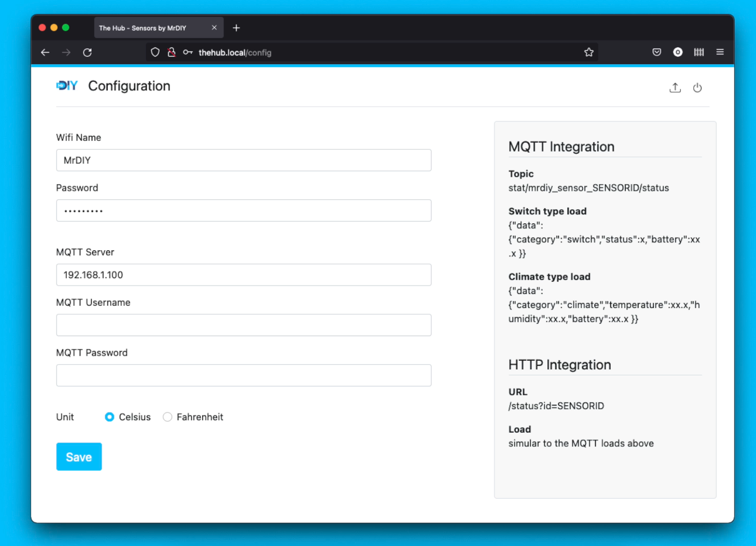Open the Firefox sidebar icon
Viewport: 756px width, 546px height.
pyautogui.click(x=699, y=52)
